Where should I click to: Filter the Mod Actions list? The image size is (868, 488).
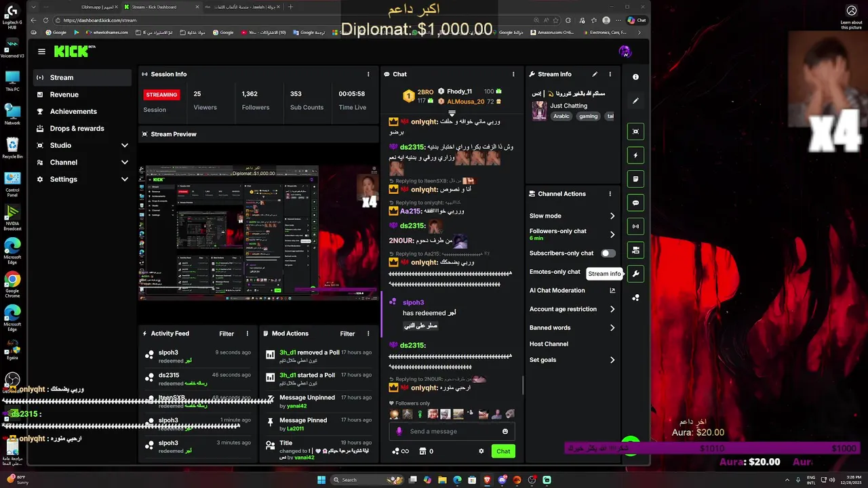347,333
